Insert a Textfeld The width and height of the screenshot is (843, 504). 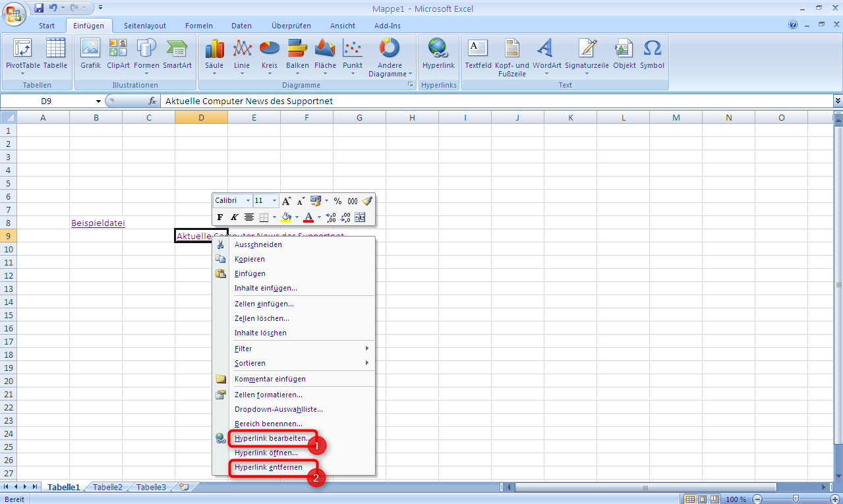tap(478, 54)
